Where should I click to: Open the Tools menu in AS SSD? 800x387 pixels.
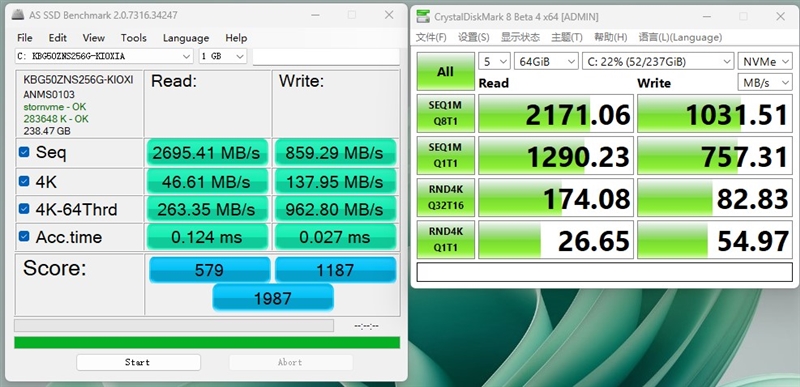[x=134, y=38]
